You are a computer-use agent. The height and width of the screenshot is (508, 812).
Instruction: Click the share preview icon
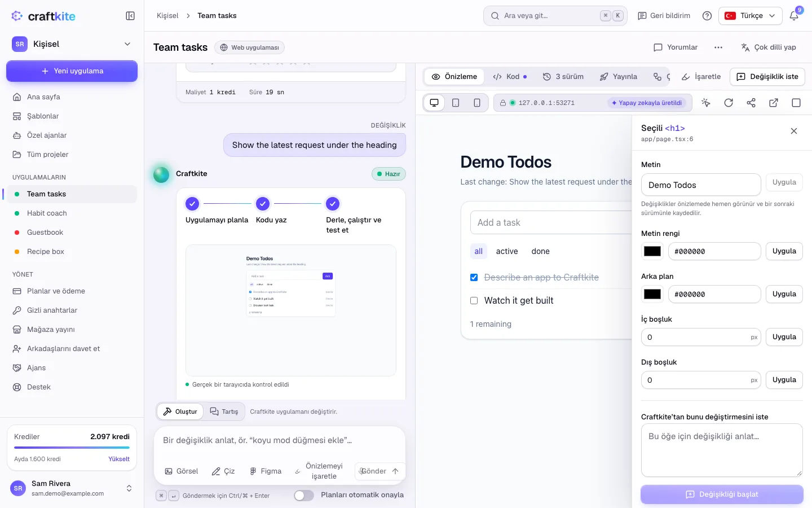(x=751, y=103)
